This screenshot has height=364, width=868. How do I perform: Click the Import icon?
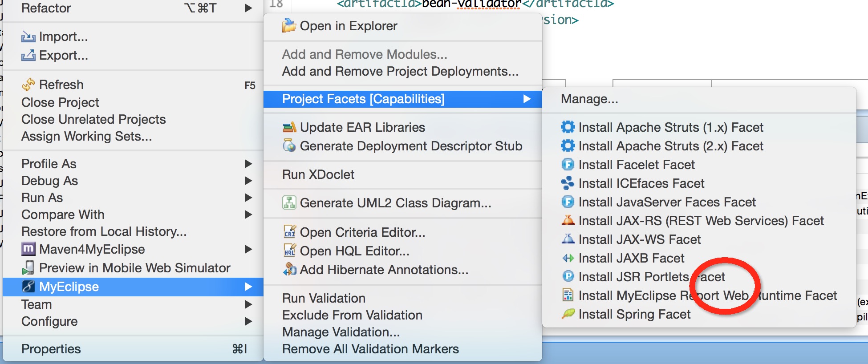click(28, 36)
